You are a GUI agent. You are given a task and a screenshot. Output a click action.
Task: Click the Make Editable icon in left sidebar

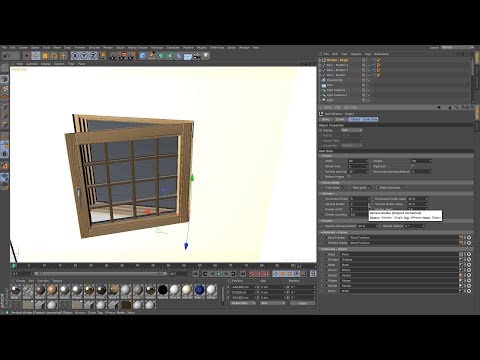[4, 68]
